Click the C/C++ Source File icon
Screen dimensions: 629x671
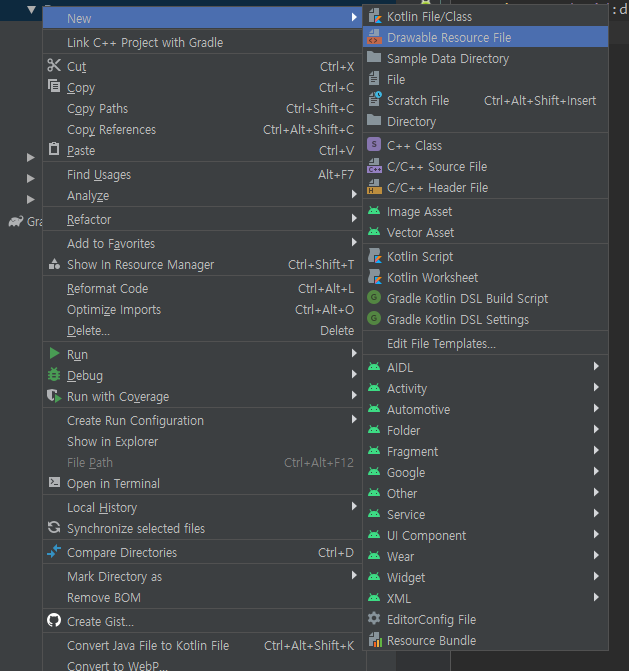[x=374, y=166]
